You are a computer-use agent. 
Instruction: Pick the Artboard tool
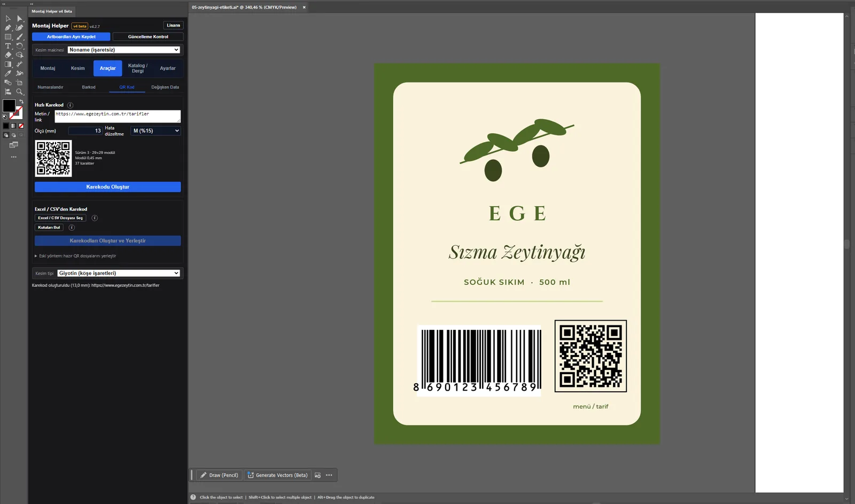[20, 82]
